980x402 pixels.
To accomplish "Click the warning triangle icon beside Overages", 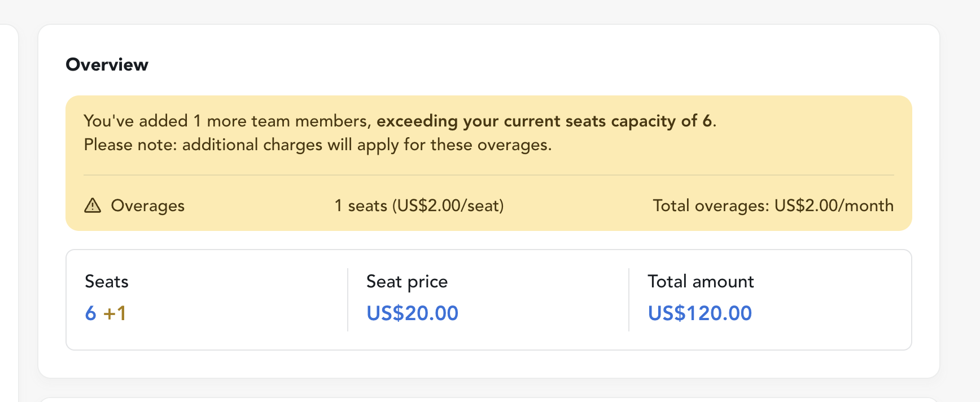I will (93, 206).
